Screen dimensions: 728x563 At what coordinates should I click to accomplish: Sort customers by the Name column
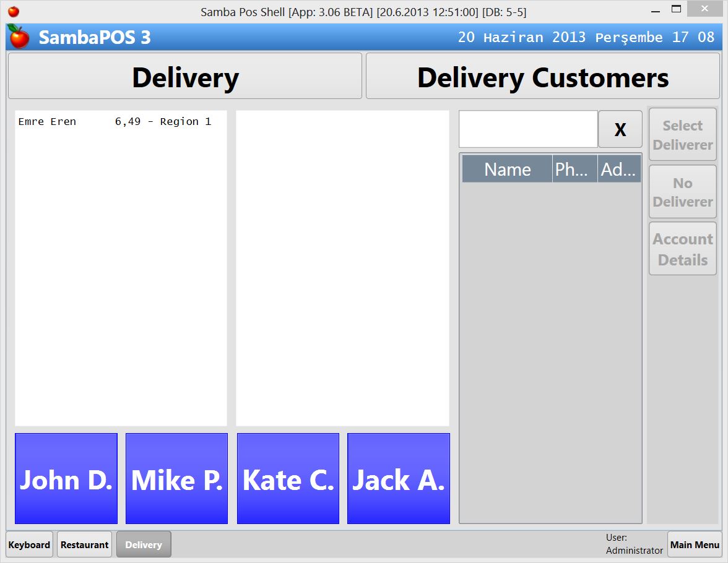(x=506, y=168)
